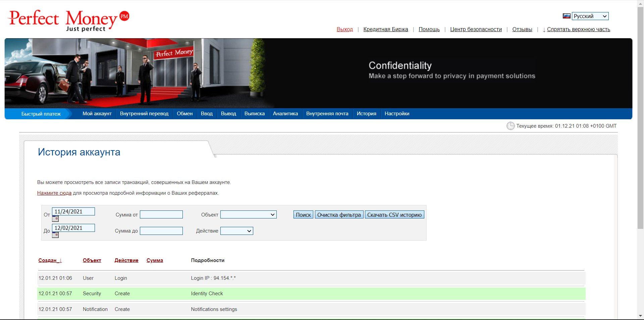Viewport: 644px width, 320px height.
Task: Sort the table by Сумма column
Action: (155, 260)
